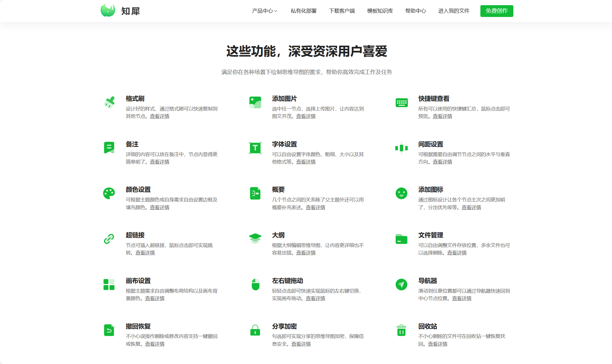Open 下载客户端 in the nav bar
Viewport: 612px width, 364px height.
[342, 11]
